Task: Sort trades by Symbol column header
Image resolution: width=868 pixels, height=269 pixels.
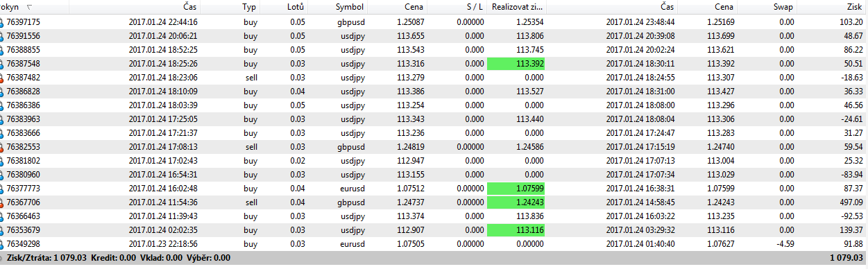Action: coord(350,7)
